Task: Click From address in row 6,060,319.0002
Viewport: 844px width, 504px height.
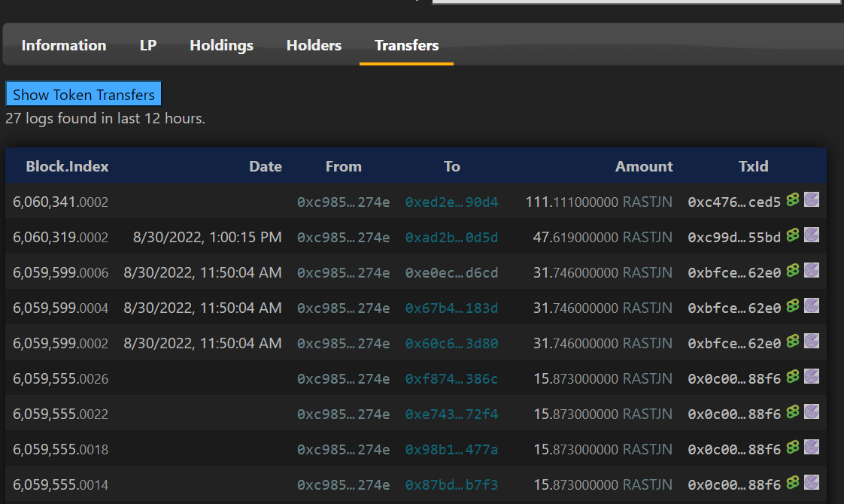Action: coord(344,238)
